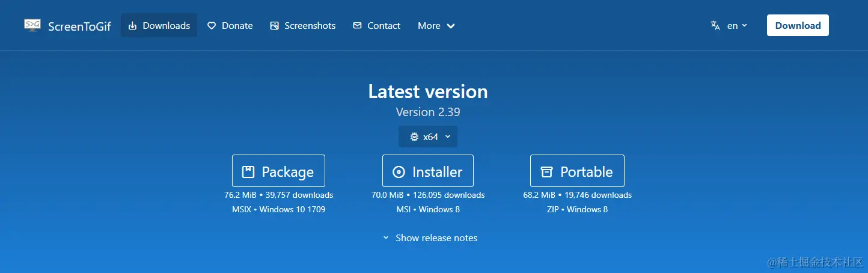868x273 pixels.
Task: Open the x64 architecture dropdown
Action: tap(428, 136)
